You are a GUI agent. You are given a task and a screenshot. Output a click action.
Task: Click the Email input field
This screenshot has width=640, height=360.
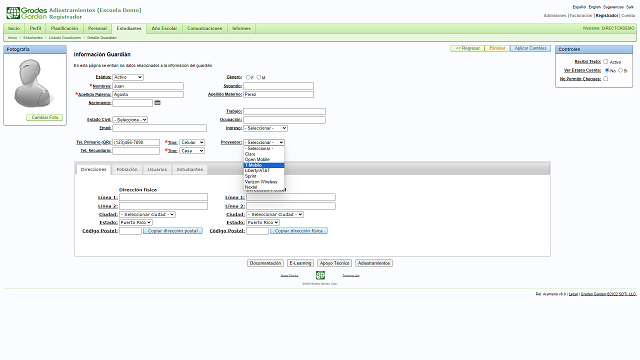coord(160,128)
